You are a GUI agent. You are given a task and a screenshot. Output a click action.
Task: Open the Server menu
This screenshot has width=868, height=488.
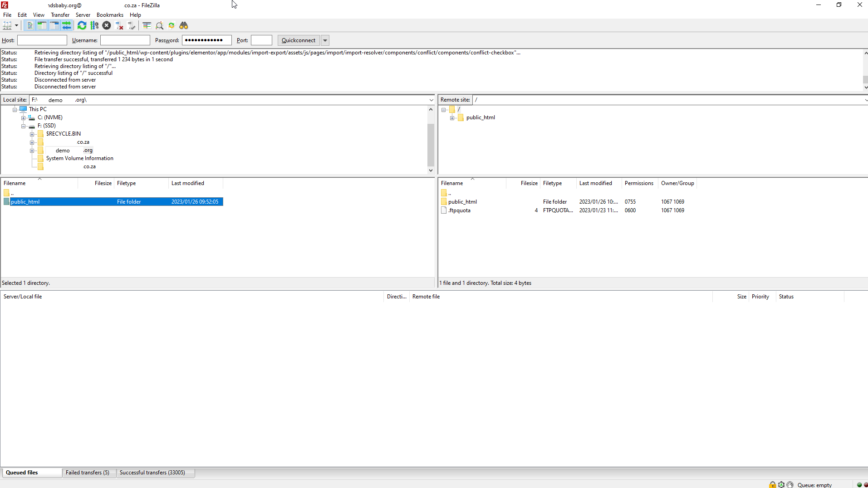click(83, 15)
